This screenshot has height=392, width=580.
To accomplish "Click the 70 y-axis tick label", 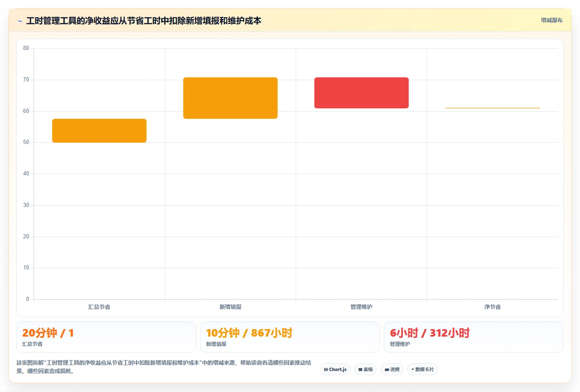I will tap(26, 80).
